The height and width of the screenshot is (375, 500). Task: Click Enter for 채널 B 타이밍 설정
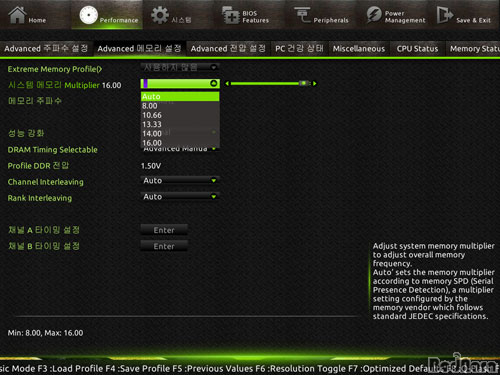tap(164, 246)
